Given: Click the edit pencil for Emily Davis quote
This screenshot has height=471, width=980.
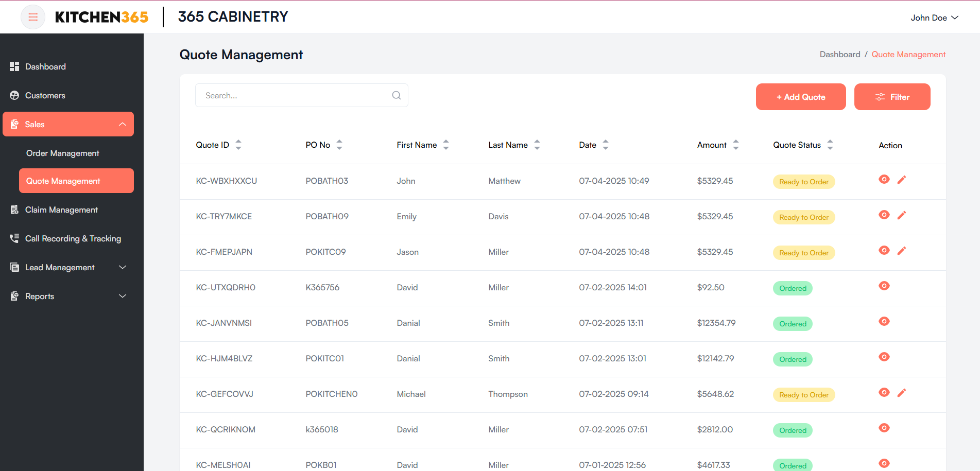Looking at the screenshot, I should pyautogui.click(x=902, y=215).
